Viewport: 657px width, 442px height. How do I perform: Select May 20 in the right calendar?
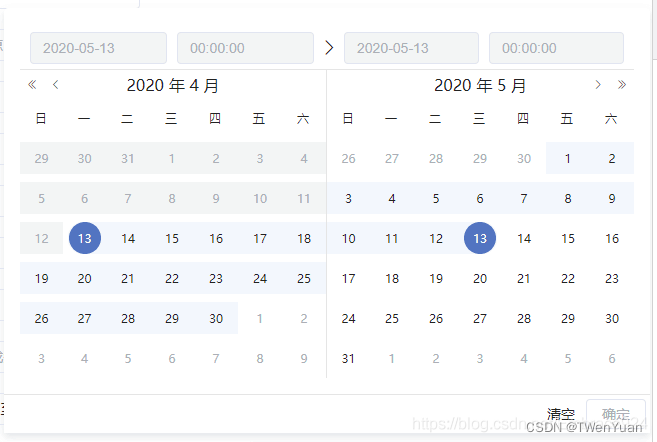tap(480, 278)
